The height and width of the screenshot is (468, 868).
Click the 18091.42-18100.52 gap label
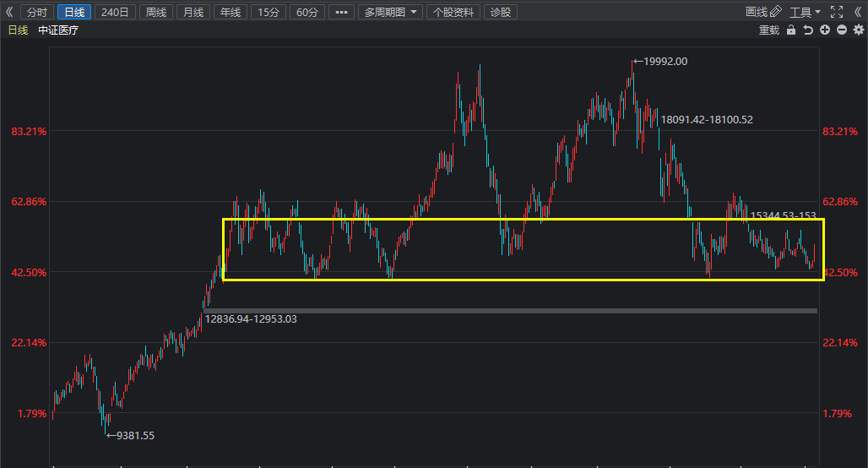(x=707, y=120)
